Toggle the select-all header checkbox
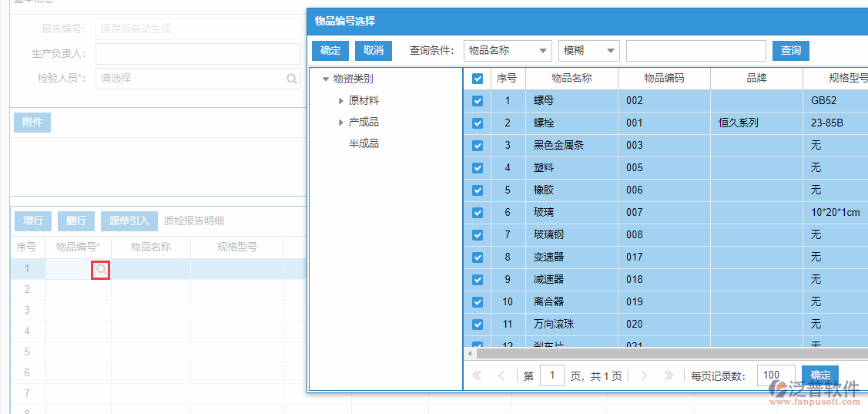 pos(478,79)
